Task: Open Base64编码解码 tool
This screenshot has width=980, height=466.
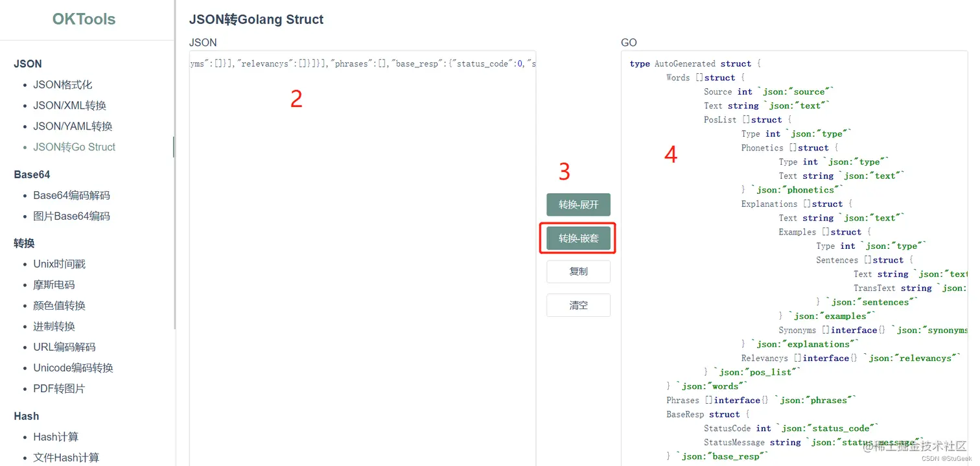Action: (72, 196)
